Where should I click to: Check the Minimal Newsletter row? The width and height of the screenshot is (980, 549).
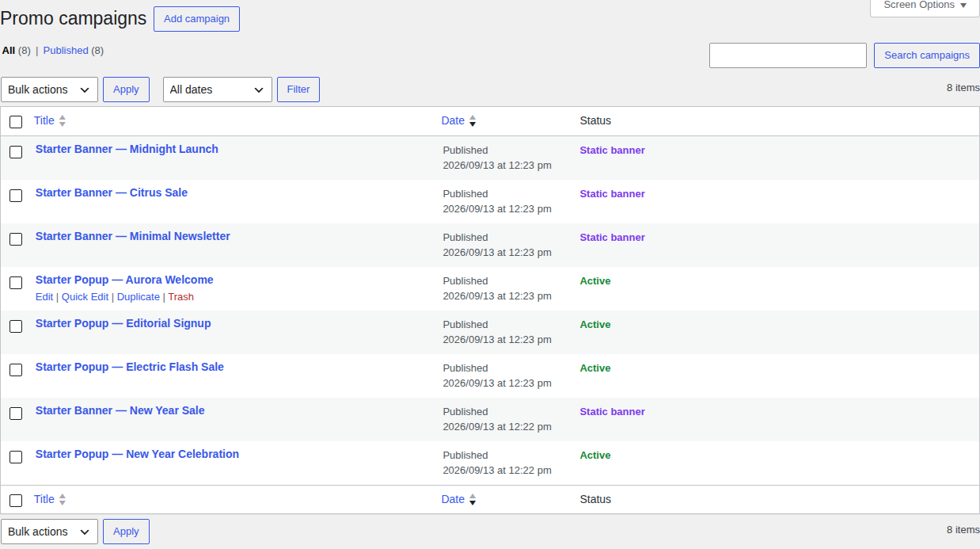[16, 239]
